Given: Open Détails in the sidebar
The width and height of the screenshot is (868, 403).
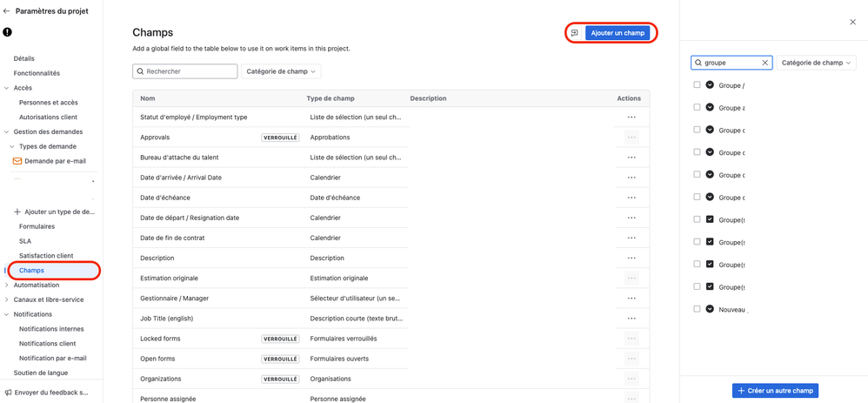Looking at the screenshot, I should [x=24, y=58].
